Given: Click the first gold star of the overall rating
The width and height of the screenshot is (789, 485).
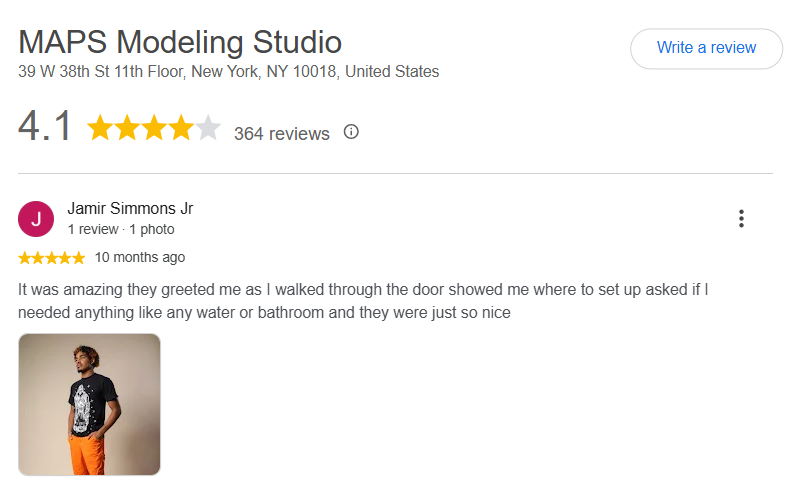Looking at the screenshot, I should tap(100, 127).
